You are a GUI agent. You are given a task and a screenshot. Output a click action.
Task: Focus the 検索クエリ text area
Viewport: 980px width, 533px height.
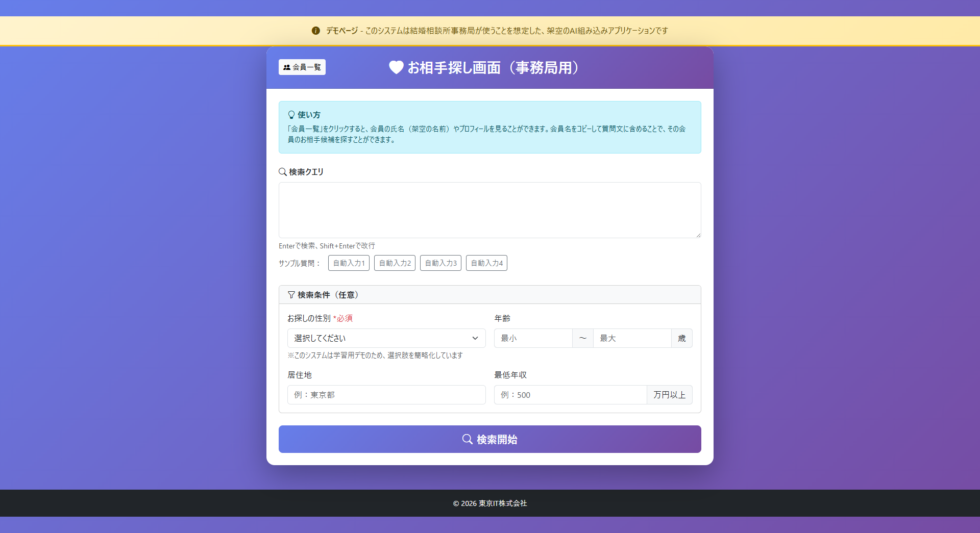tap(490, 210)
